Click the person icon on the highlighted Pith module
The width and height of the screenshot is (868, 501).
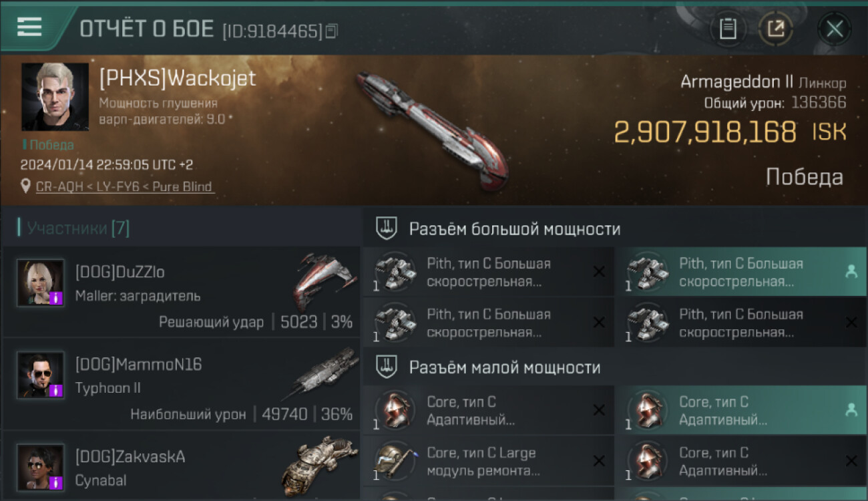(x=851, y=271)
